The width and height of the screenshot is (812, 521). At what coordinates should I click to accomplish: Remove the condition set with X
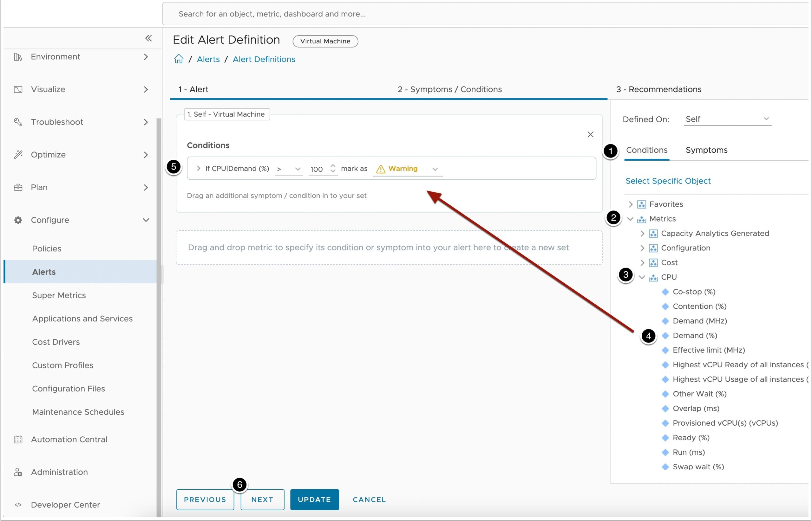tap(590, 134)
